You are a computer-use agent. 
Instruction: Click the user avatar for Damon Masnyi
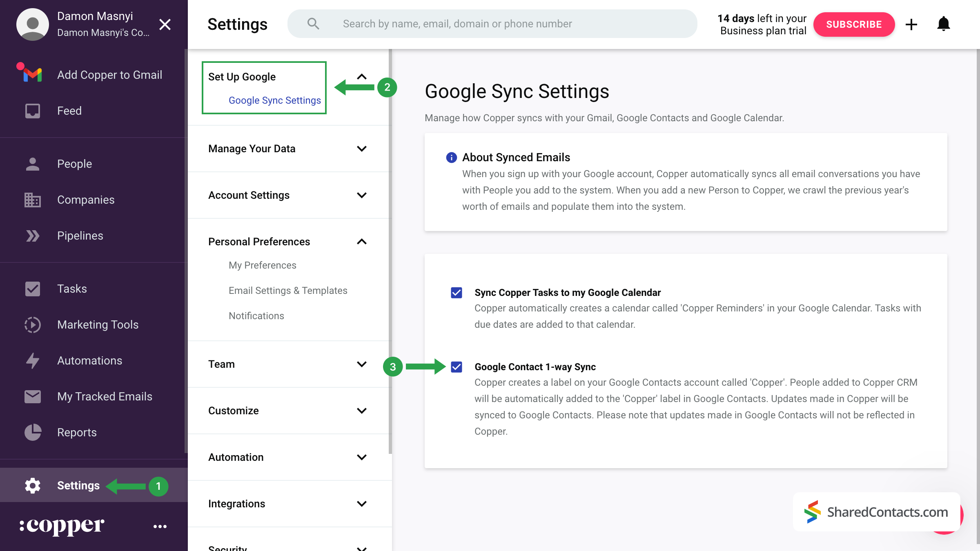point(33,24)
